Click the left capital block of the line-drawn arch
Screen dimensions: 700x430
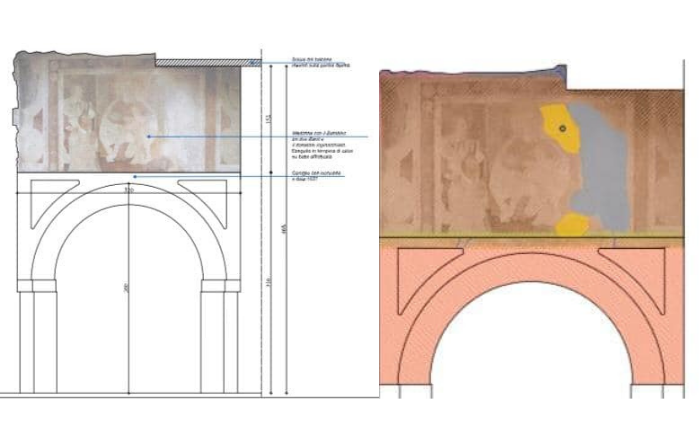click(x=37, y=286)
